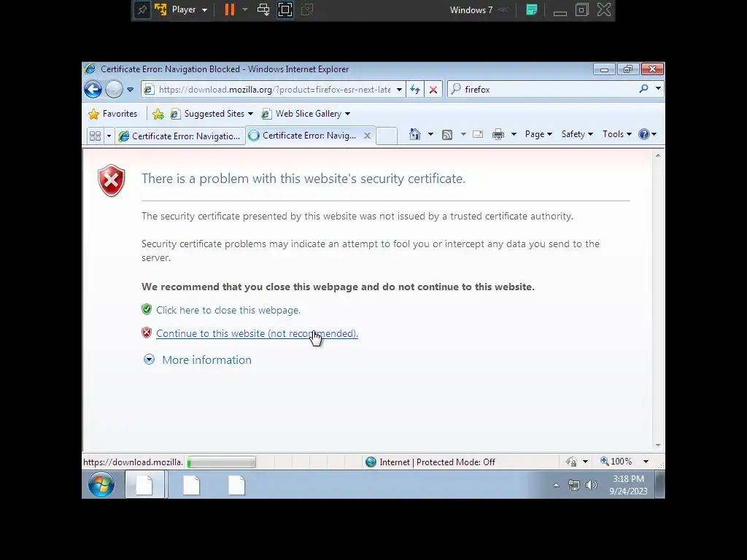Click the green shield close-webpage icon

pyautogui.click(x=147, y=309)
